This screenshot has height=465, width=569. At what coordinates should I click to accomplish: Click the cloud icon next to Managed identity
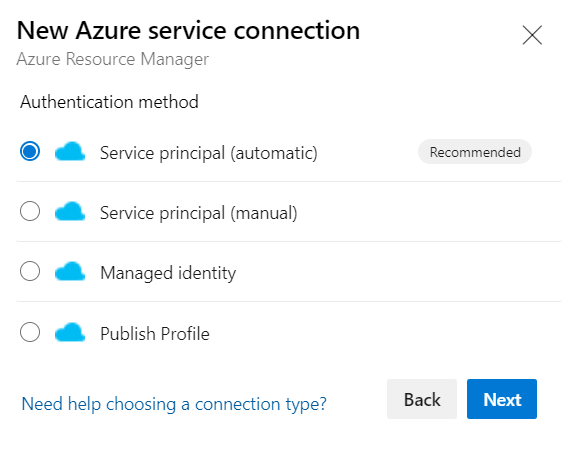coord(70,272)
